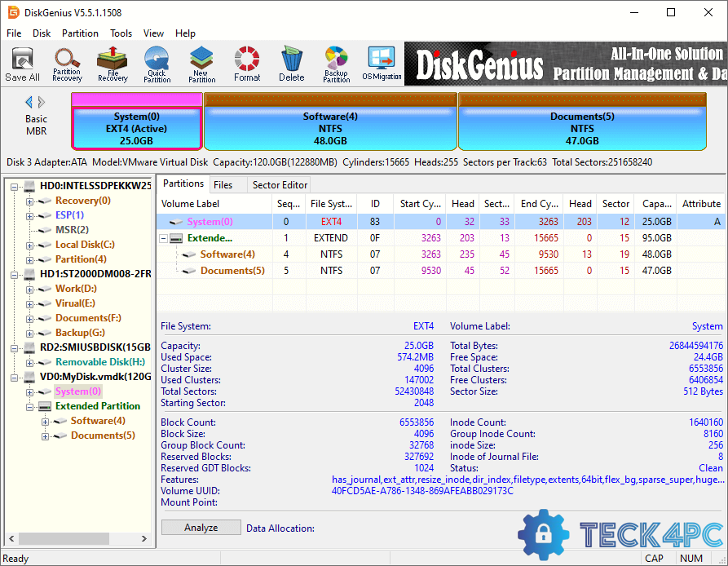Click the drive icon beside Documents(5) in table

[189, 271]
